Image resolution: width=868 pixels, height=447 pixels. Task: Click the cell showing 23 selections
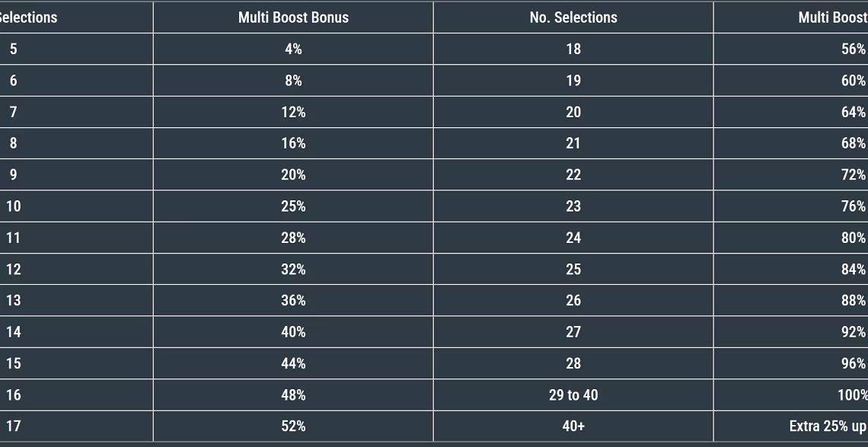[573, 206]
